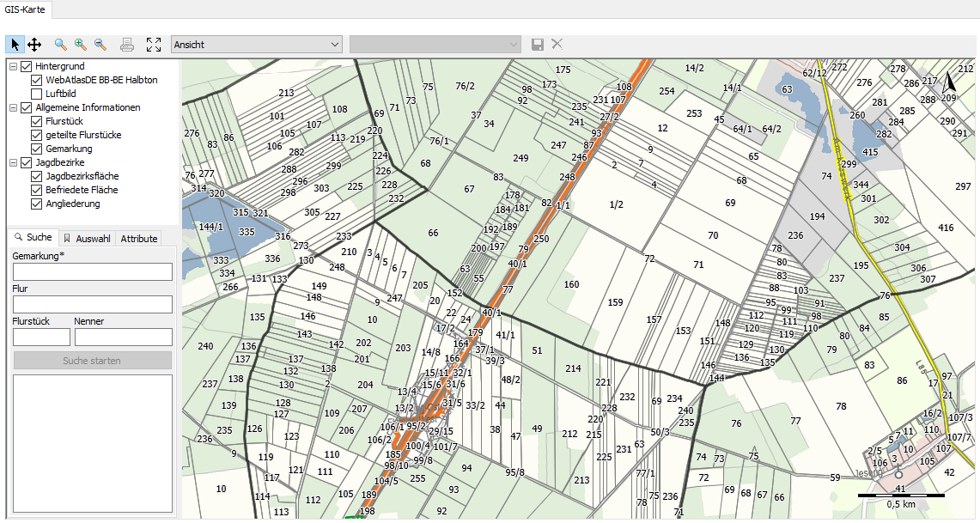Select the arrow pointer tool
Viewport: 980px width, 523px height.
pyautogui.click(x=15, y=44)
